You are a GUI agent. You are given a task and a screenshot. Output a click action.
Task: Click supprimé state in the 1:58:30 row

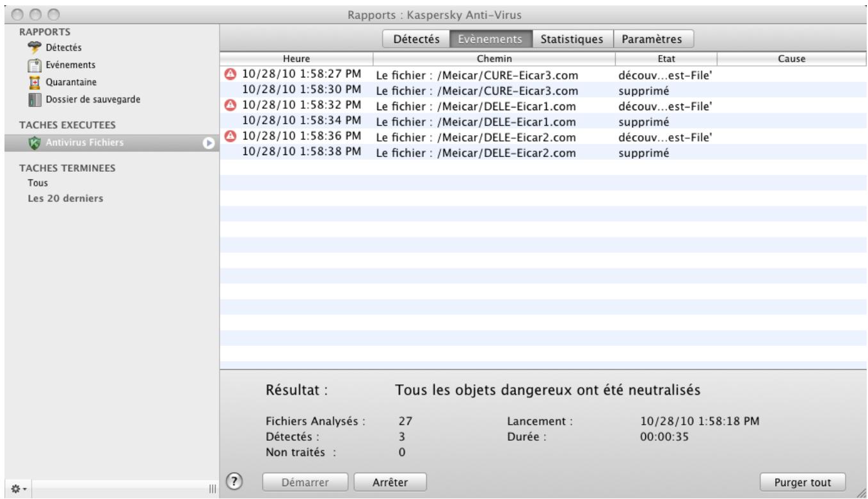(643, 91)
